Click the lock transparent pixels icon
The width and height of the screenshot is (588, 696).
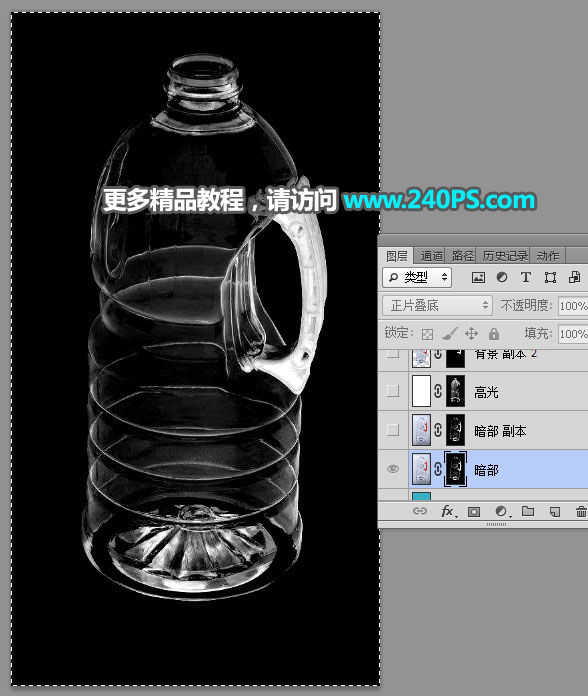tap(427, 334)
